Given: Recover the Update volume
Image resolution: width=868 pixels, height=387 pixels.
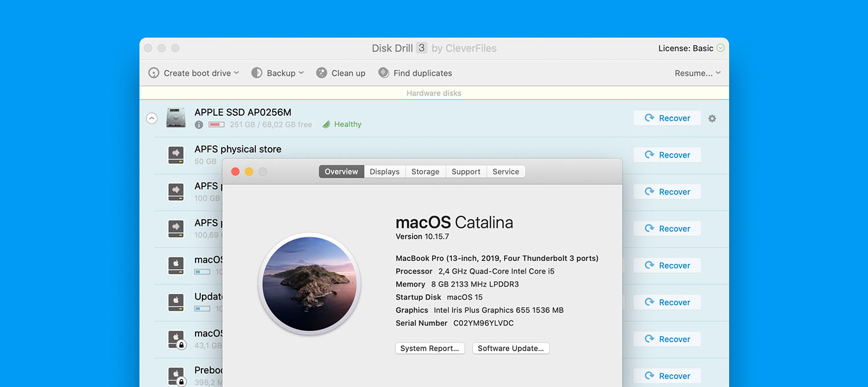Looking at the screenshot, I should (667, 302).
